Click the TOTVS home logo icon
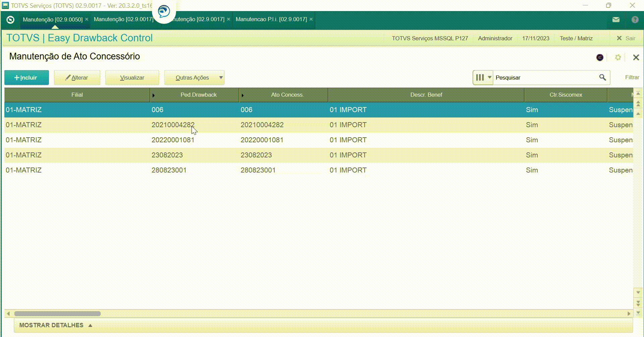Screen dimensions: 644x337 click(10, 20)
